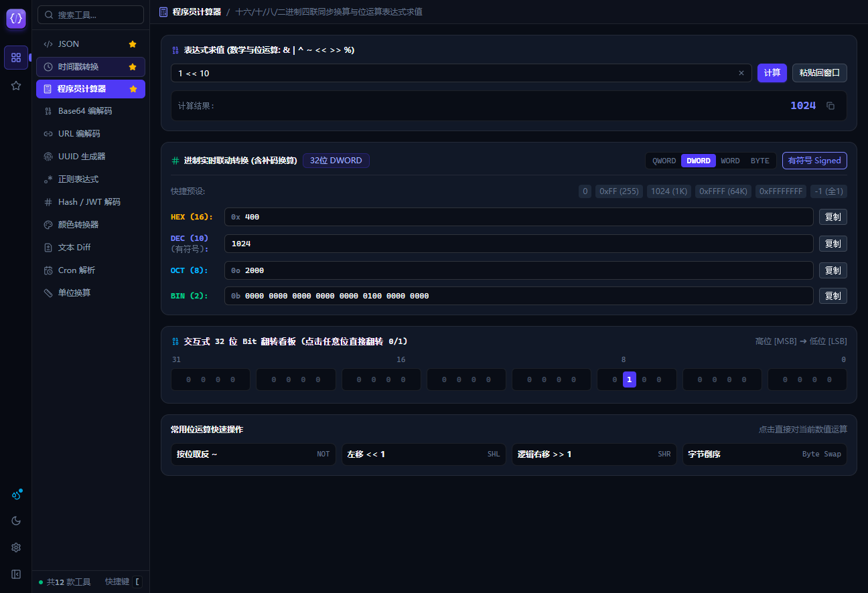Click the color theme droplet icon
The width and height of the screenshot is (868, 593).
tap(16, 495)
